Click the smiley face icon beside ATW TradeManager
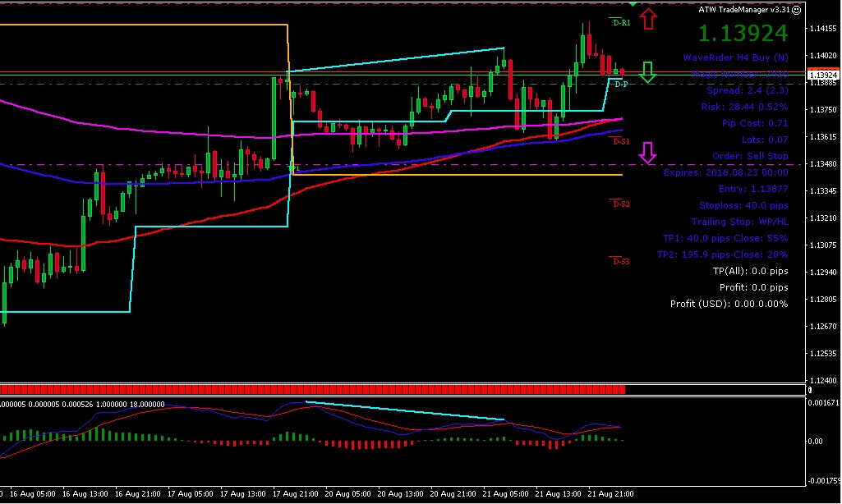 click(x=796, y=10)
